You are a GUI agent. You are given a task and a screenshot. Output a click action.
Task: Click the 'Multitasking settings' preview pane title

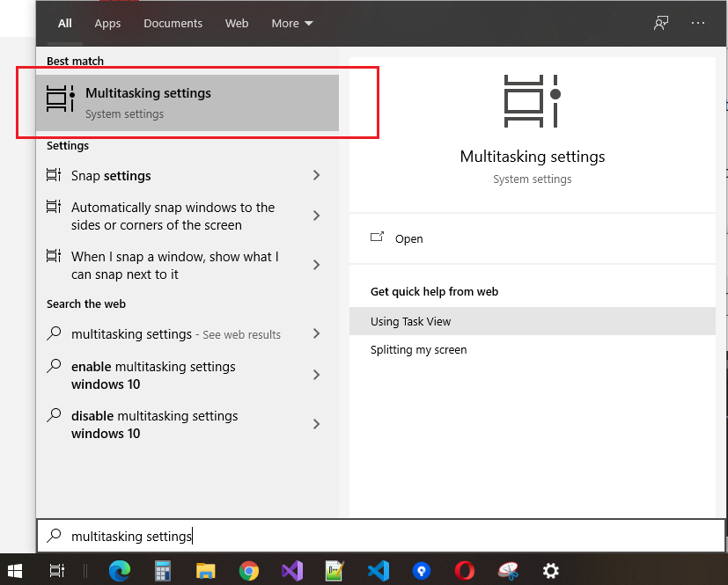click(532, 157)
